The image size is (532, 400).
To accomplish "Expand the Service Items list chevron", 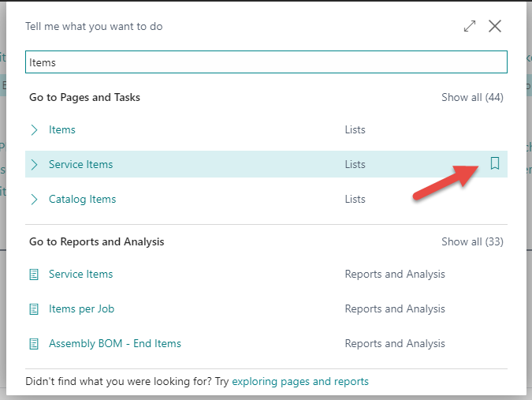I will [x=34, y=164].
